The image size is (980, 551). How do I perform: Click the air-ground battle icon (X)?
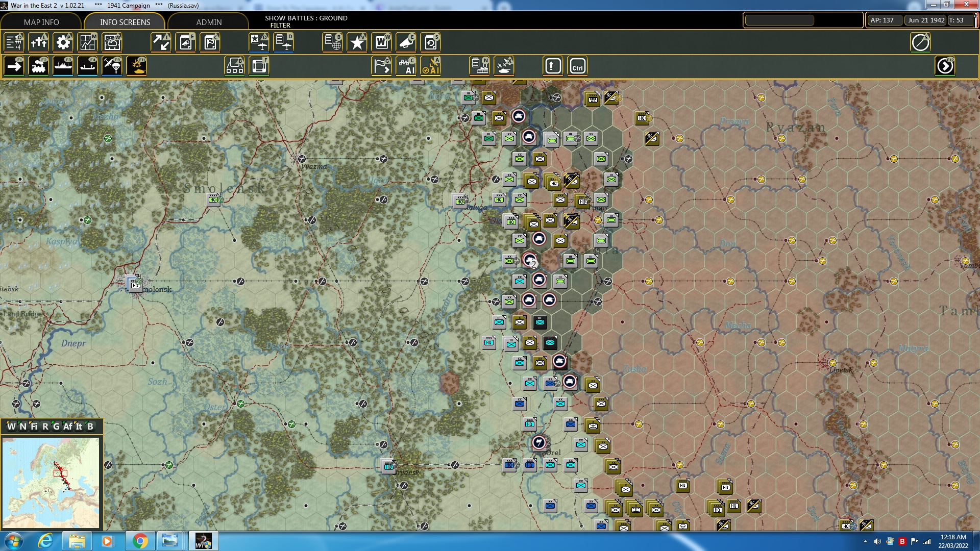tap(504, 66)
